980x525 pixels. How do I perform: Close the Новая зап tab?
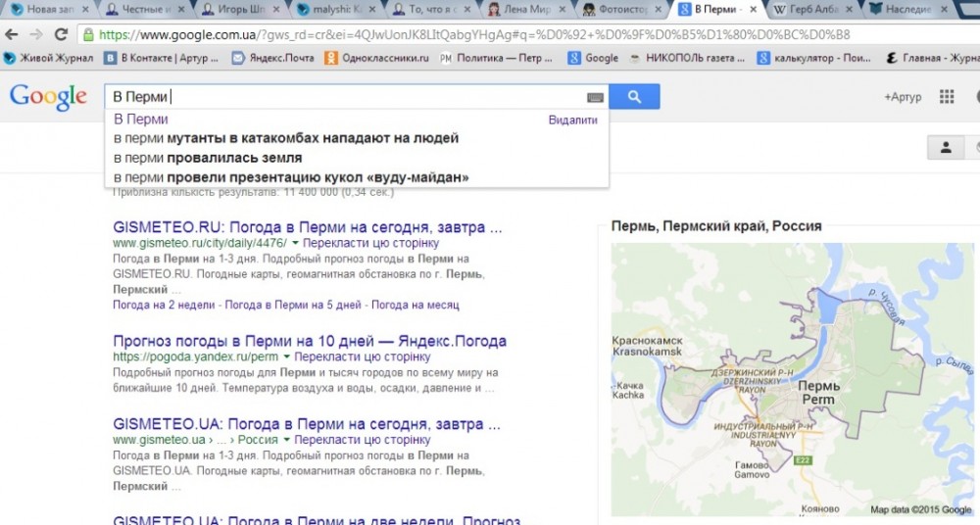click(85, 10)
